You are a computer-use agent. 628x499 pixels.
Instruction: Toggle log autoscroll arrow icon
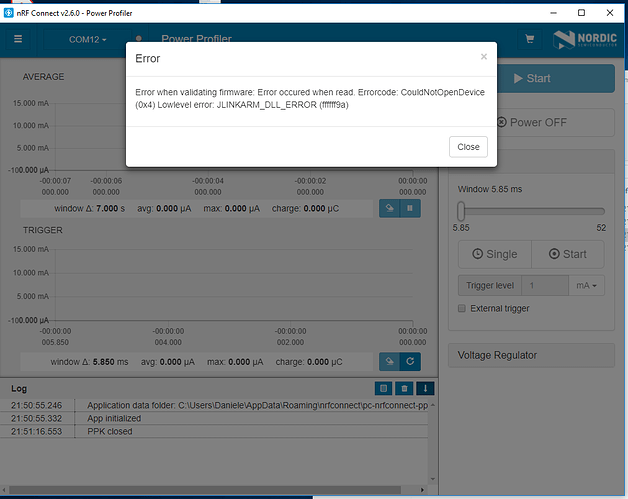pyautogui.click(x=425, y=388)
